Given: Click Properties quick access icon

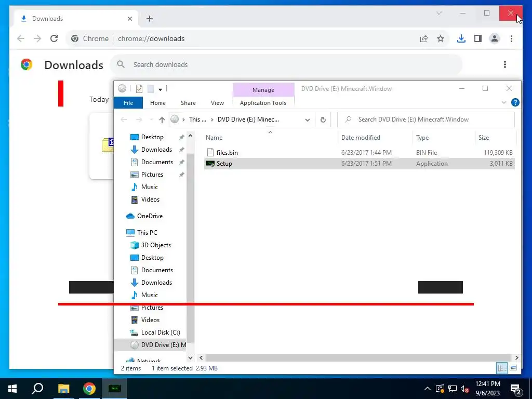Looking at the screenshot, I should tap(139, 89).
